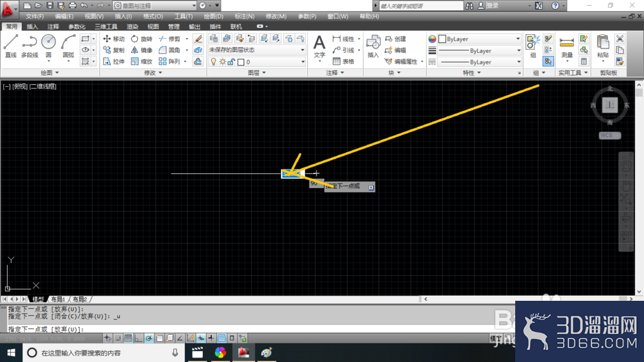This screenshot has height=362, width=644.
Task: Click the 线性 dimension button
Action: click(343, 39)
